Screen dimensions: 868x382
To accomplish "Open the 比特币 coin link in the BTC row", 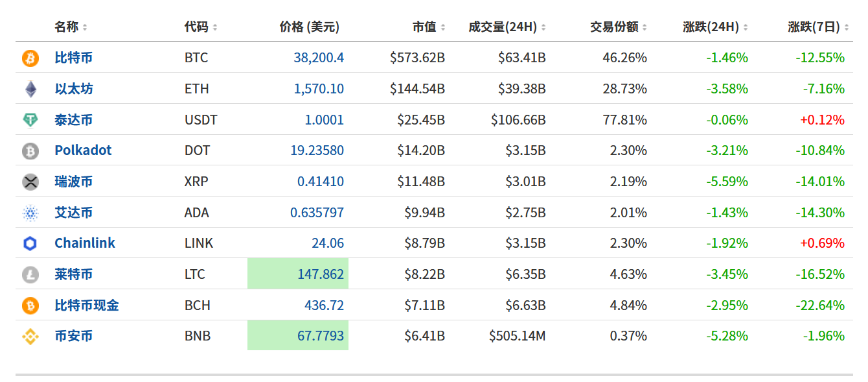I will [x=74, y=58].
